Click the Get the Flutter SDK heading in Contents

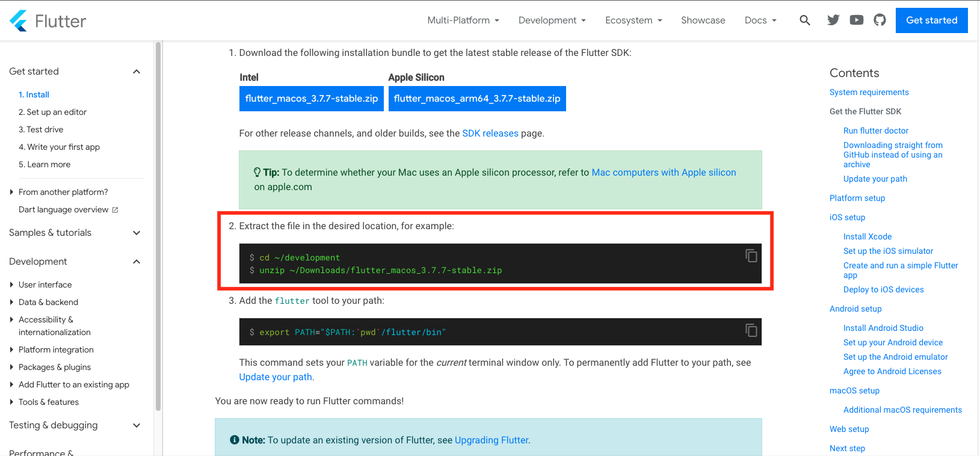[866, 111]
